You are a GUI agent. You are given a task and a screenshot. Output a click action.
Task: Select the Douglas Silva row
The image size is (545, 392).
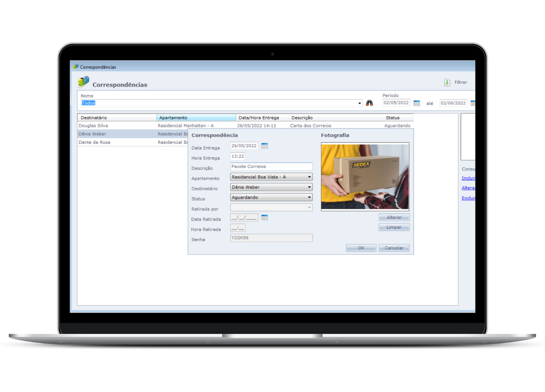coord(94,126)
